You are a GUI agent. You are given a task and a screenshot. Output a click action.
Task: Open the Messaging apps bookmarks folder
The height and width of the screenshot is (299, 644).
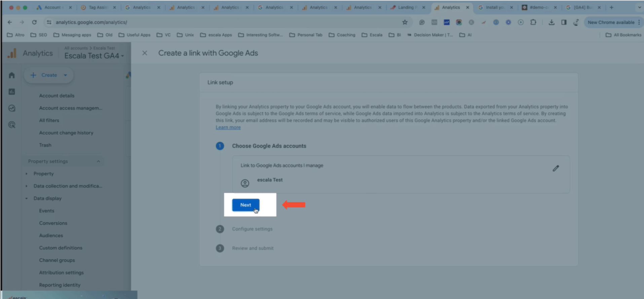[72, 35]
